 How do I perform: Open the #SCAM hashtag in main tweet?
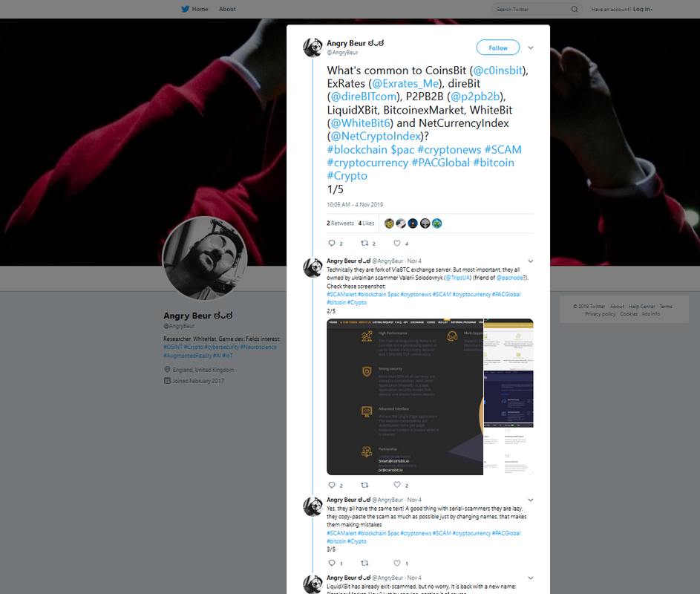click(503, 150)
